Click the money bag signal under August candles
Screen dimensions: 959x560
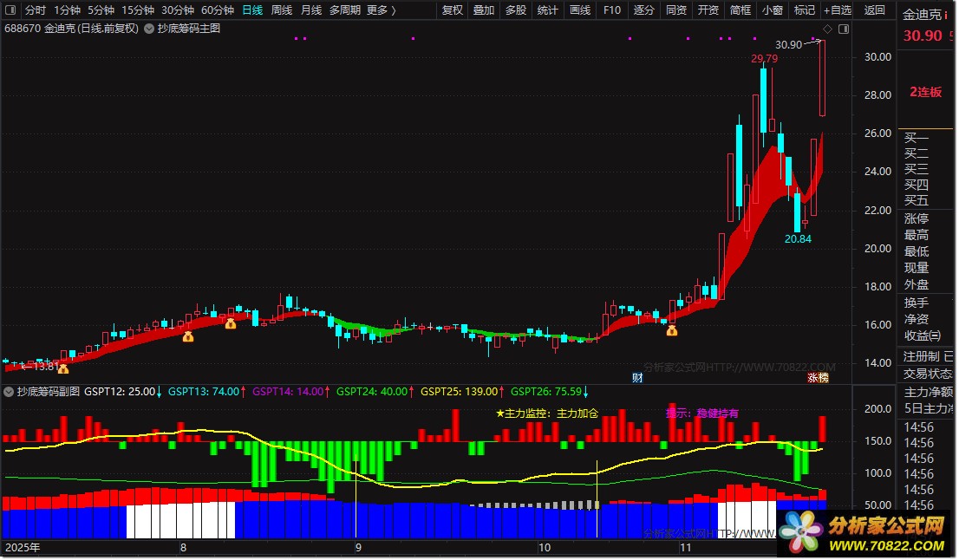point(230,323)
